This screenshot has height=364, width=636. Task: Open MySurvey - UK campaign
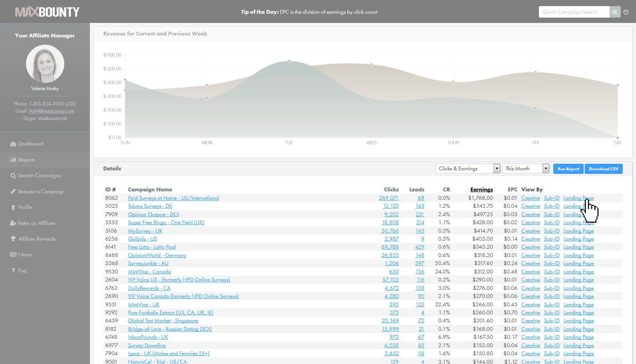pos(145,231)
